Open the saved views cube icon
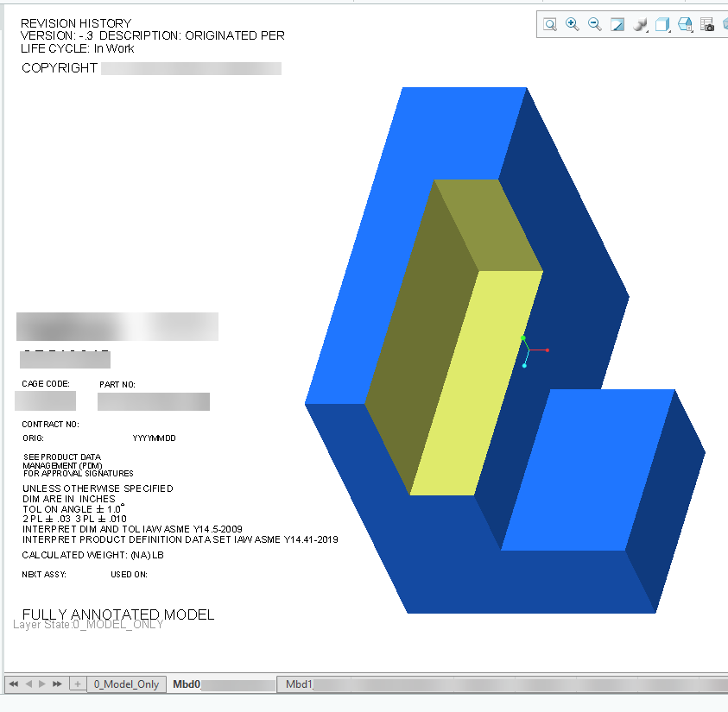The image size is (728, 712). [x=684, y=24]
